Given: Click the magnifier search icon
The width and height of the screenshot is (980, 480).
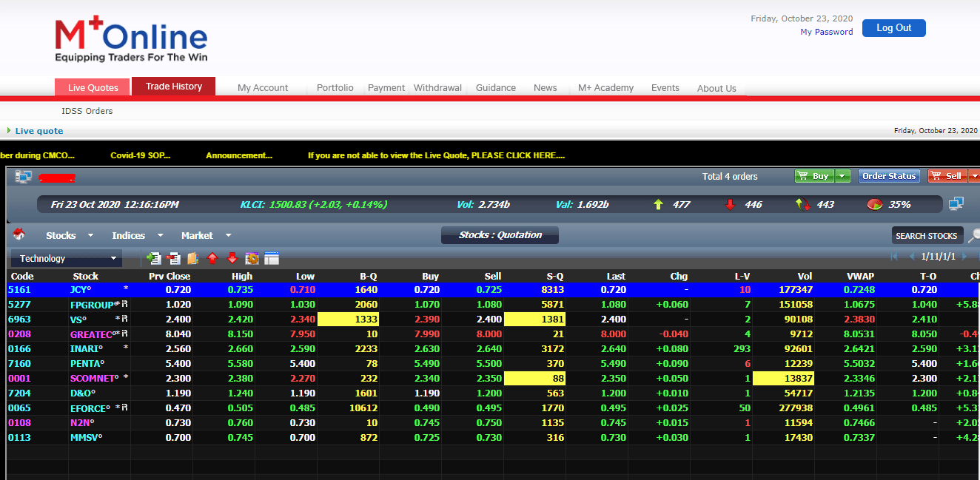Looking at the screenshot, I should click(x=973, y=235).
